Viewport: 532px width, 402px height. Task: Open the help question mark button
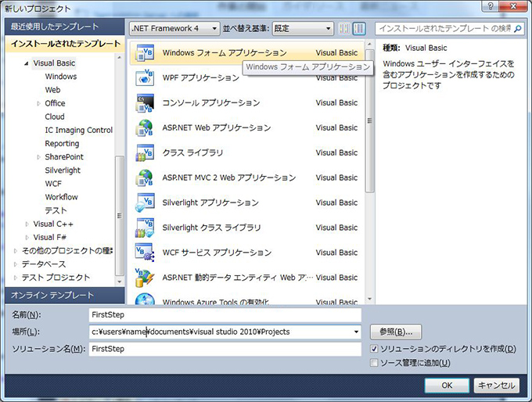[491, 5]
